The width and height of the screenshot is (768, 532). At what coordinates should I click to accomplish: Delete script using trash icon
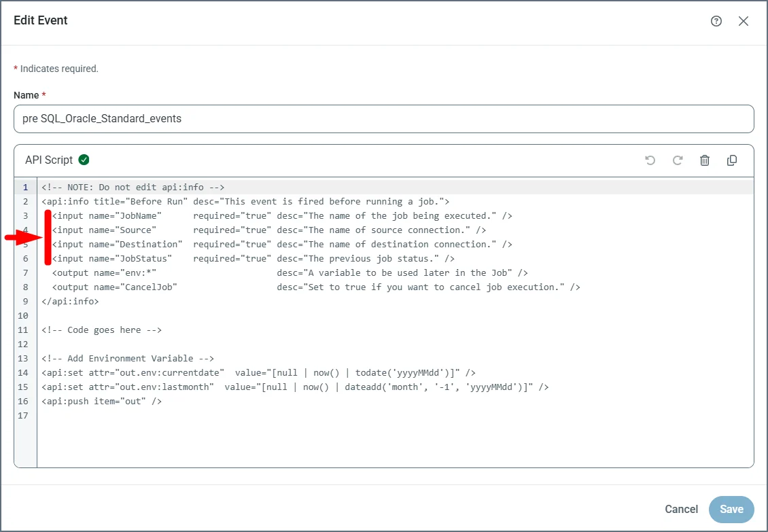click(704, 160)
